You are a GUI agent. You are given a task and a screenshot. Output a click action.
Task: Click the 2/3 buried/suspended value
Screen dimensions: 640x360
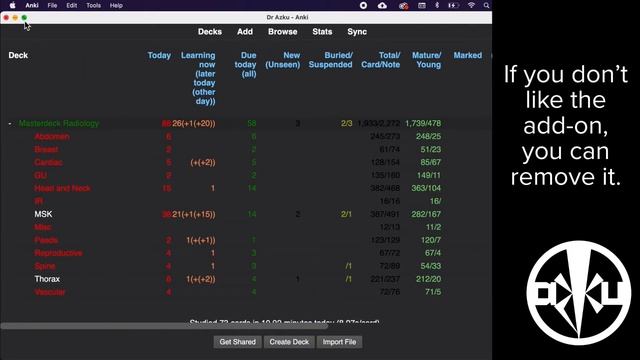pyautogui.click(x=347, y=123)
